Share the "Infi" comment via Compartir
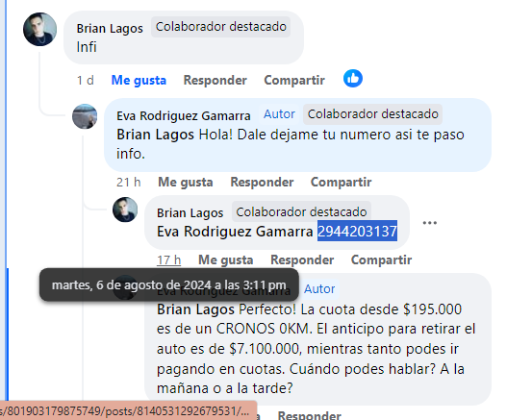Viewport: 532px width, 420px height. (x=294, y=81)
